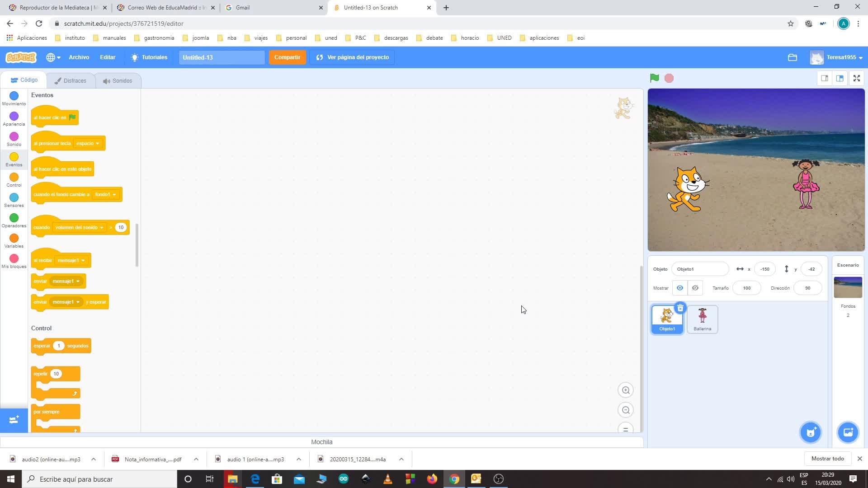Click the Compartir button
Screen dimensions: 868x488
pos(287,57)
